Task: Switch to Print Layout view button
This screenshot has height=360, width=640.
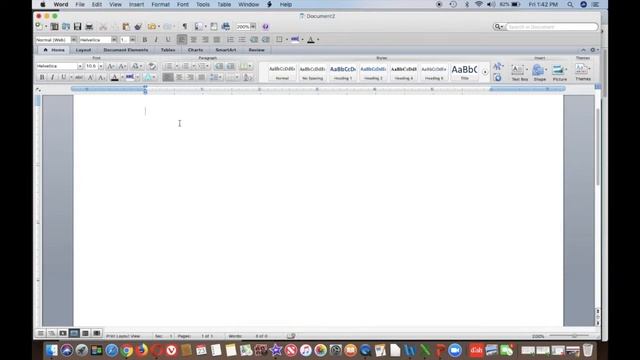Action: tap(74, 333)
